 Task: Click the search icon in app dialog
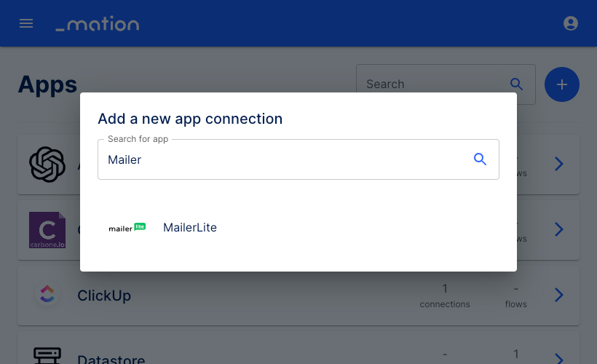click(480, 159)
